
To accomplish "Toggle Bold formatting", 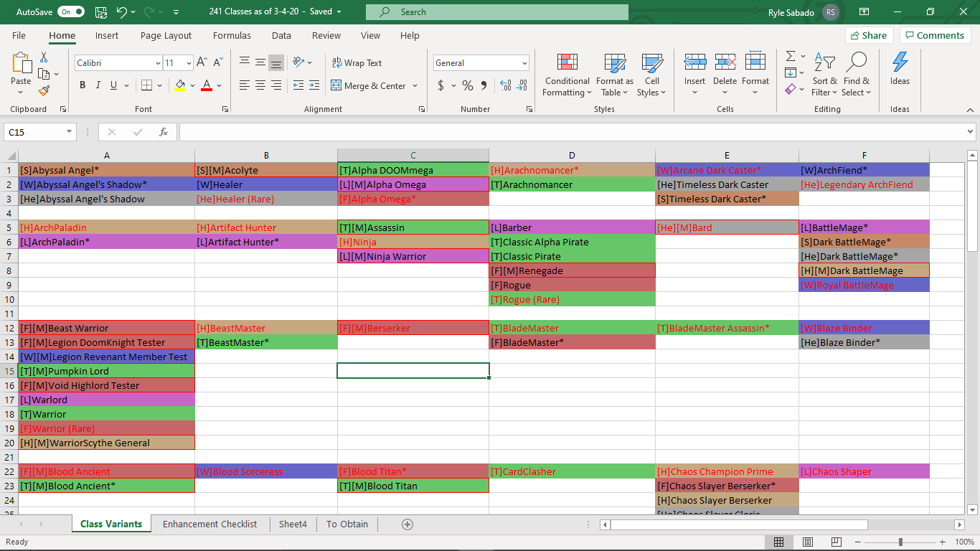I will click(x=83, y=85).
